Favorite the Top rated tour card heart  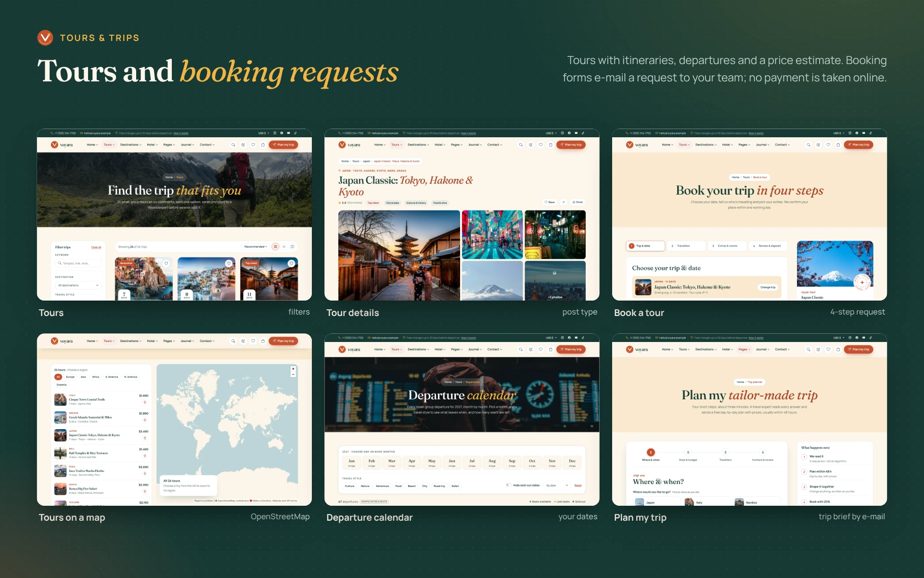coord(291,263)
